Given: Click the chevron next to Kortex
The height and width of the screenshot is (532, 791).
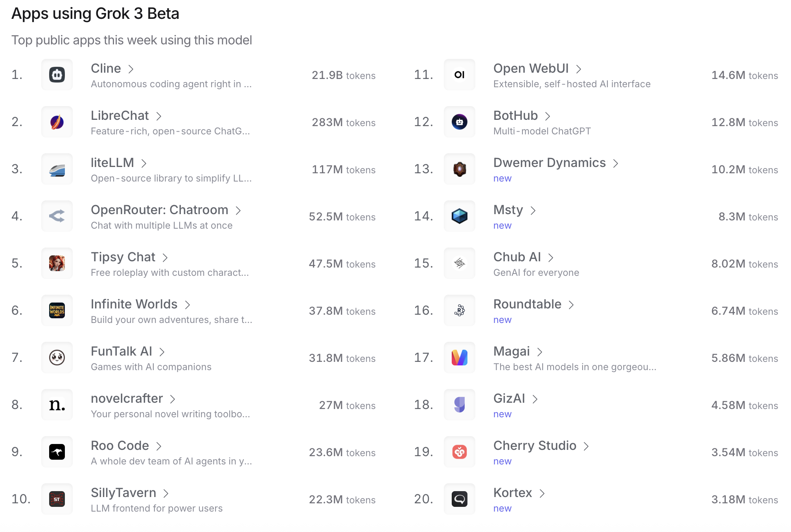Looking at the screenshot, I should [x=542, y=493].
